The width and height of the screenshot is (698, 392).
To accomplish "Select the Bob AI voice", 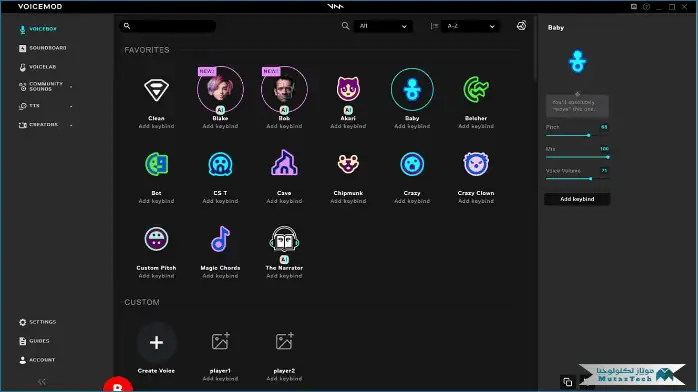I will pos(284,89).
